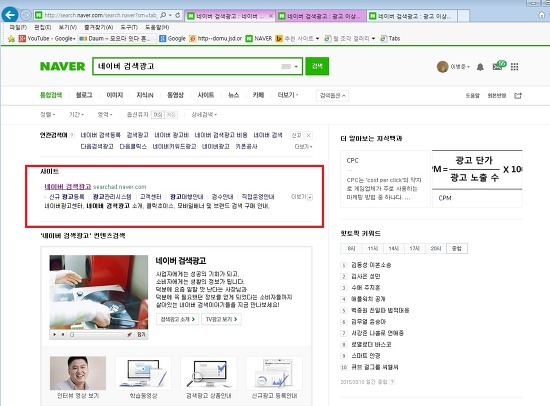Click the green 검색 button
550x406 pixels.
317,66
